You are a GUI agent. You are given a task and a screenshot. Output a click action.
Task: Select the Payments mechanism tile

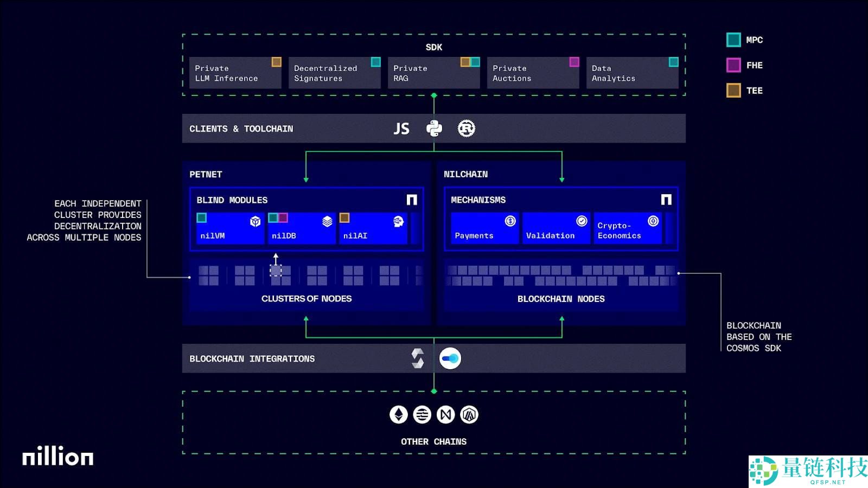(484, 228)
